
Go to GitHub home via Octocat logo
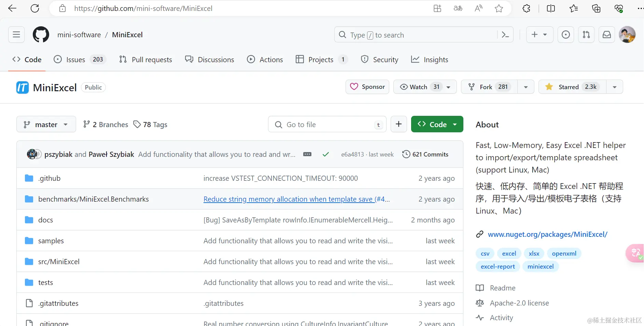pyautogui.click(x=41, y=35)
